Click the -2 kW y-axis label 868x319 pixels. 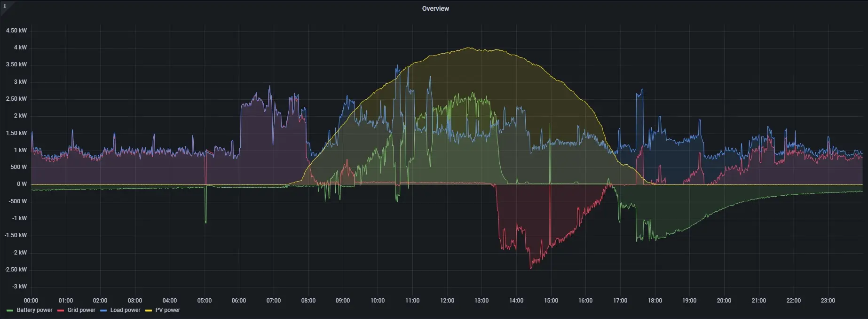tap(19, 253)
